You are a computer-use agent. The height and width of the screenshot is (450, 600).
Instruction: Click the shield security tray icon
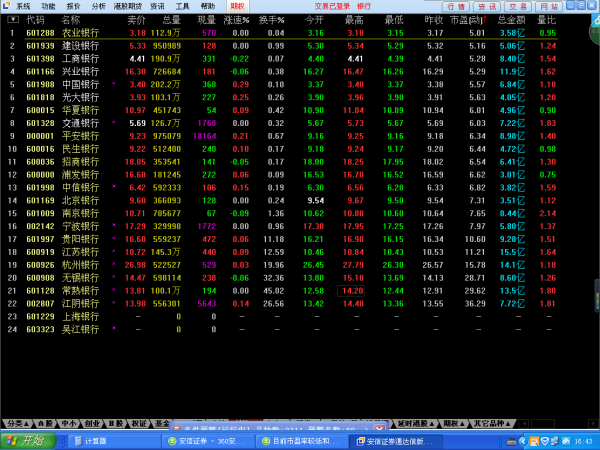click(x=545, y=442)
